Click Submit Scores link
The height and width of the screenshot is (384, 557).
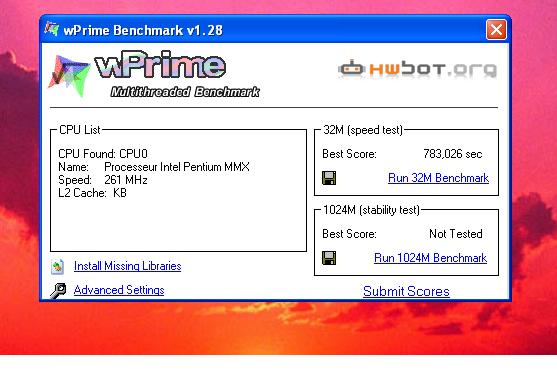(x=406, y=291)
